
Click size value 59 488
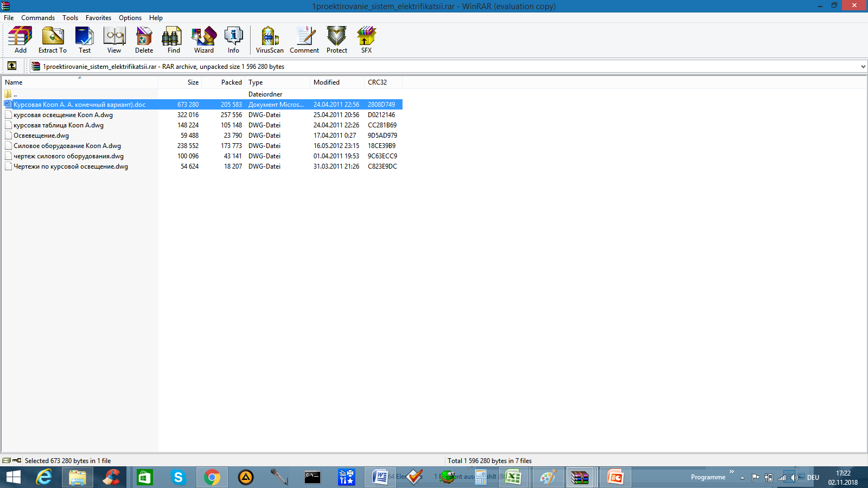pos(189,136)
